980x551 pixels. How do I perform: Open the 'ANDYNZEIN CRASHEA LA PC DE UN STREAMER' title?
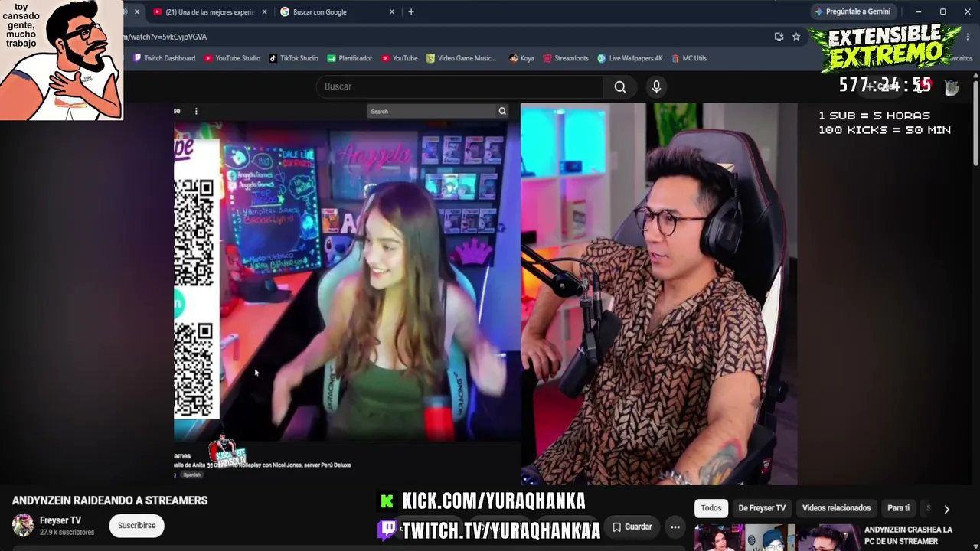tap(908, 536)
